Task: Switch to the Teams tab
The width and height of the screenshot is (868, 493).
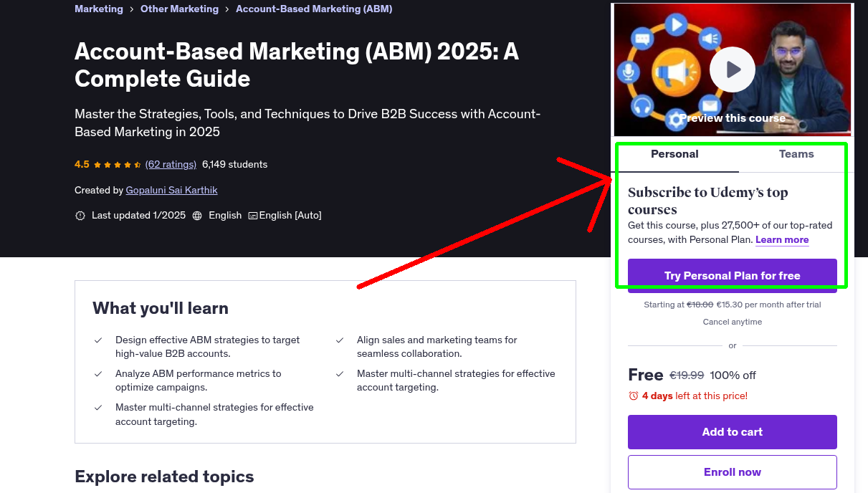Action: 796,154
